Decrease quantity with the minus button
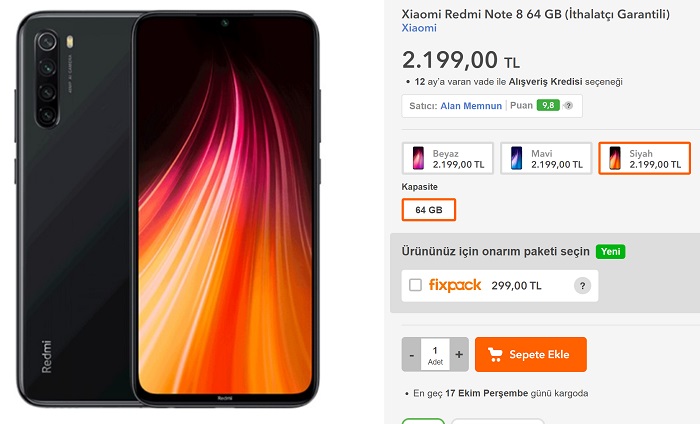Screen dimensions: 700x424 pyautogui.click(x=411, y=354)
